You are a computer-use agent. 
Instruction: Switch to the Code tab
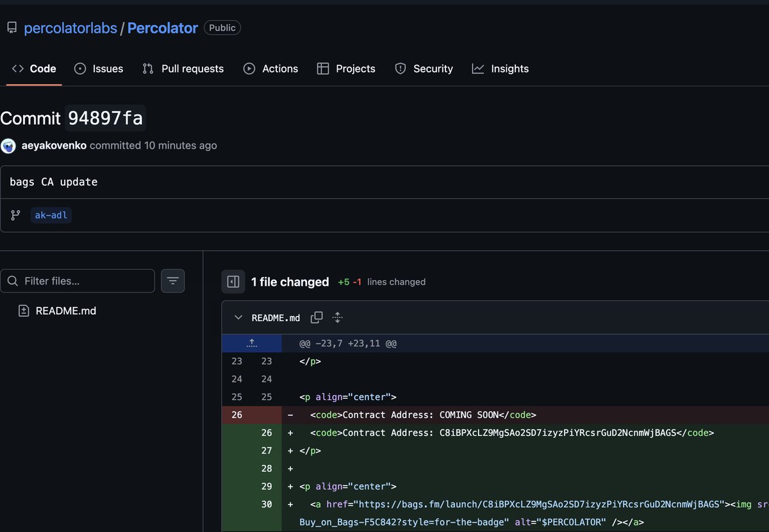pos(34,69)
